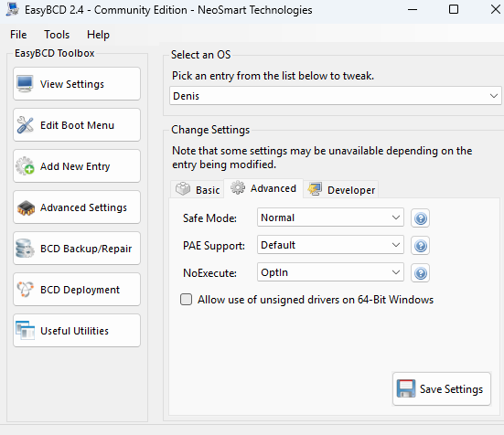The width and height of the screenshot is (504, 435).
Task: Open help for Safe Mode setting
Action: pyautogui.click(x=420, y=218)
